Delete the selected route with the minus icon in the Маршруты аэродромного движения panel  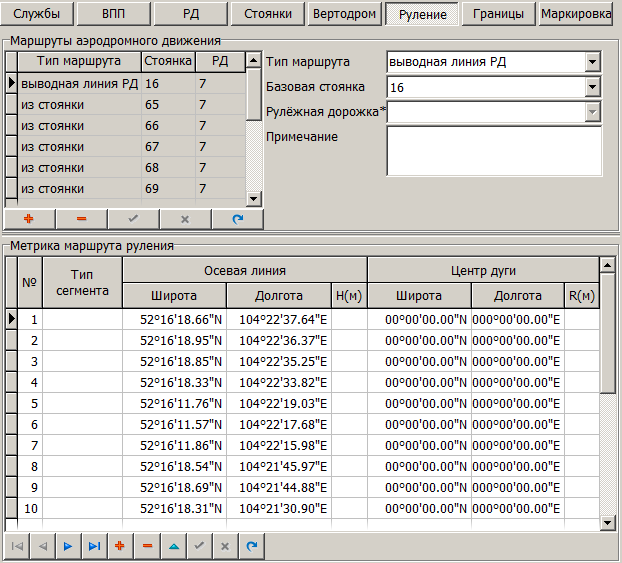[x=80, y=218]
